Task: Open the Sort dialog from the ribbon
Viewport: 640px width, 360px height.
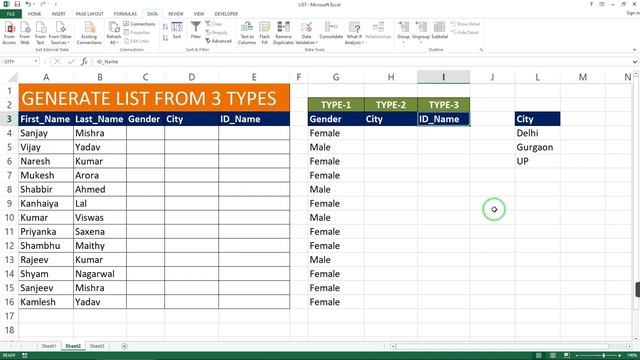Action: click(177, 31)
